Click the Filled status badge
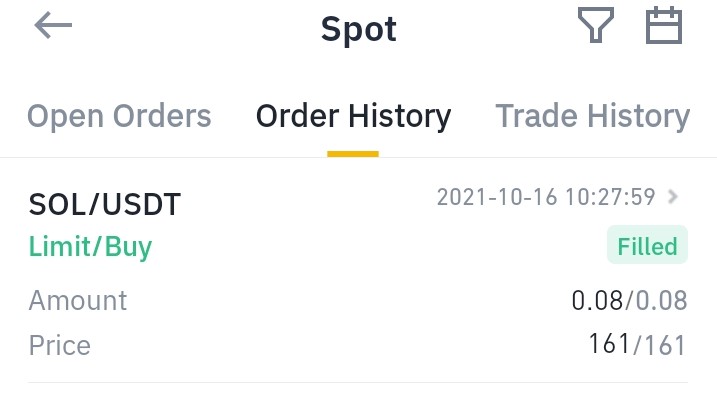 tap(647, 245)
